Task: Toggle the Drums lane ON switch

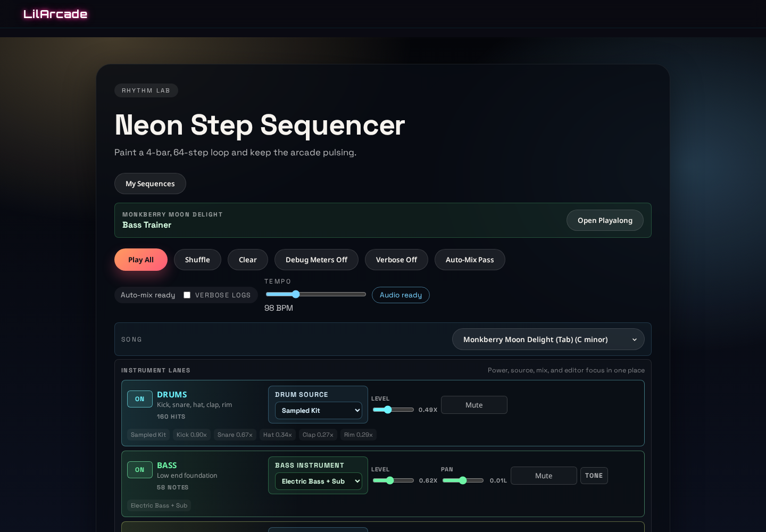Action: click(140, 399)
